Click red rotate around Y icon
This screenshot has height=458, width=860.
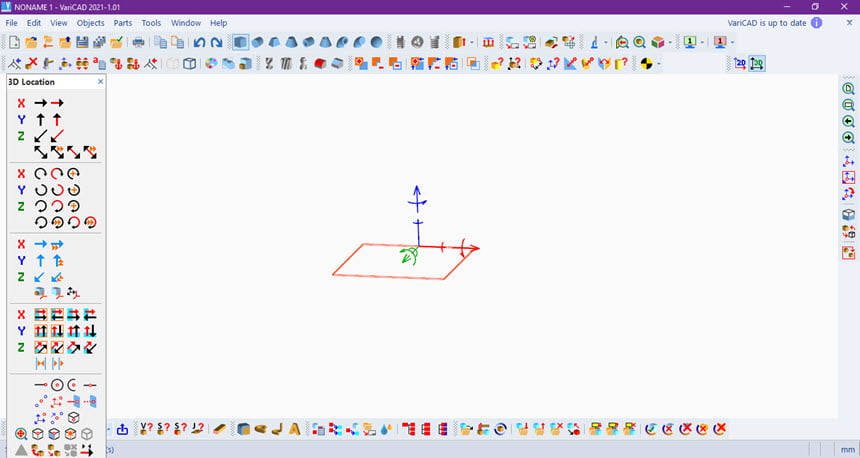tap(57, 190)
